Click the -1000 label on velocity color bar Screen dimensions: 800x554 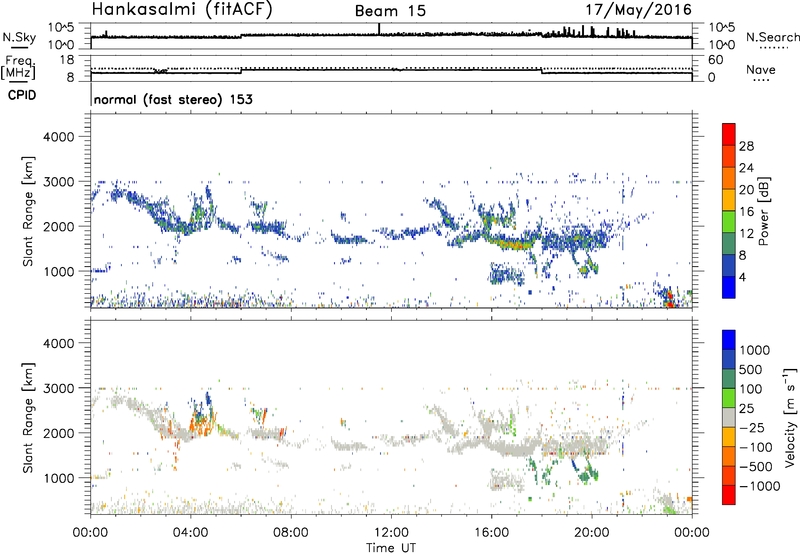coord(759,486)
